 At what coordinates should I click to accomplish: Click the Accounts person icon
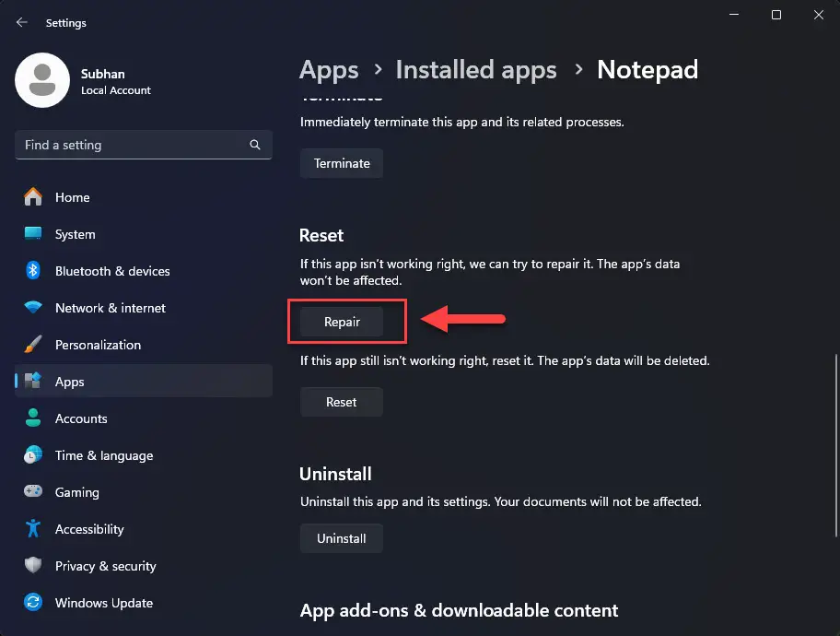(33, 418)
